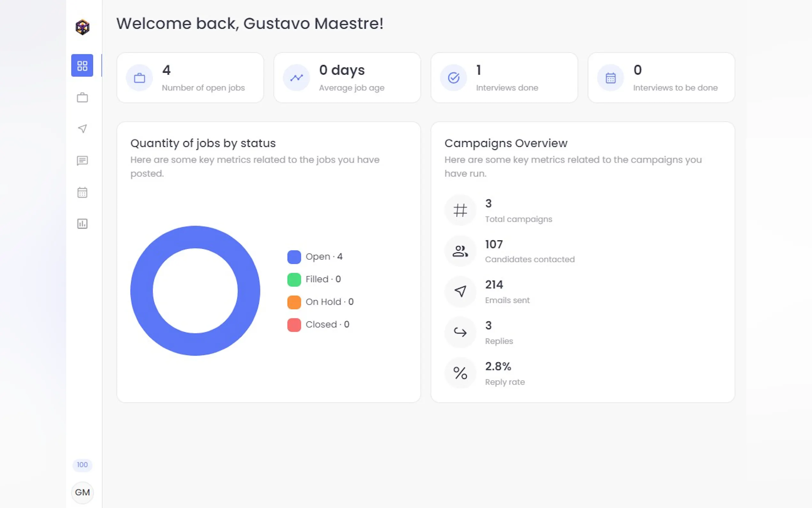Click the blue donut chart ring

[x=142, y=290]
